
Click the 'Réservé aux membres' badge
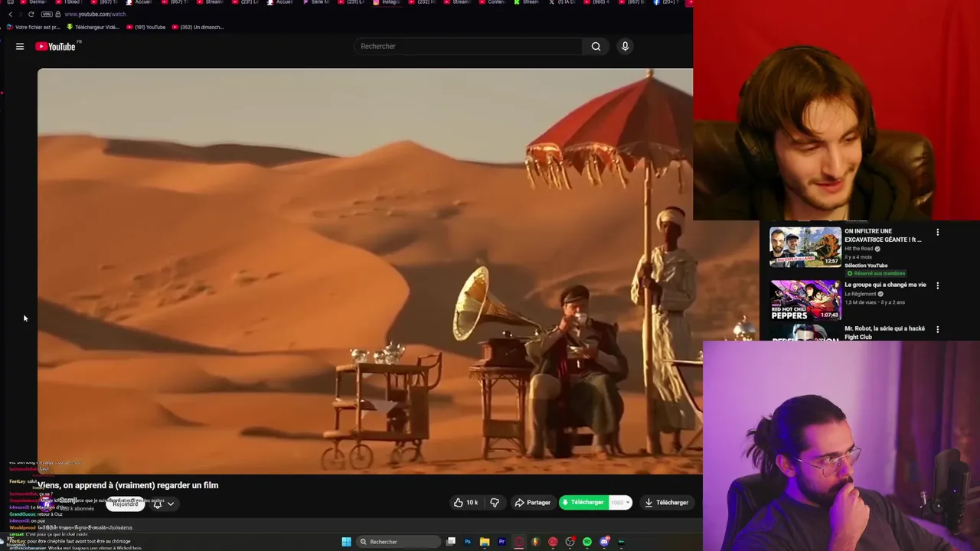[876, 273]
